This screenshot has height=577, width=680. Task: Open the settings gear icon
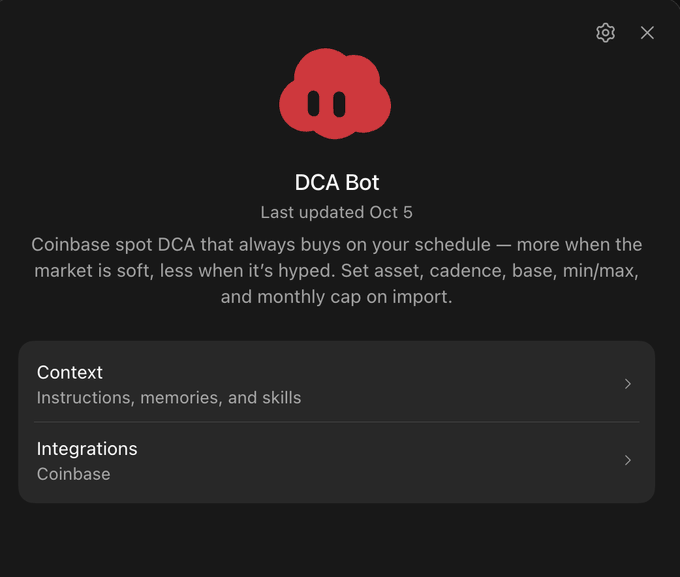coord(605,33)
